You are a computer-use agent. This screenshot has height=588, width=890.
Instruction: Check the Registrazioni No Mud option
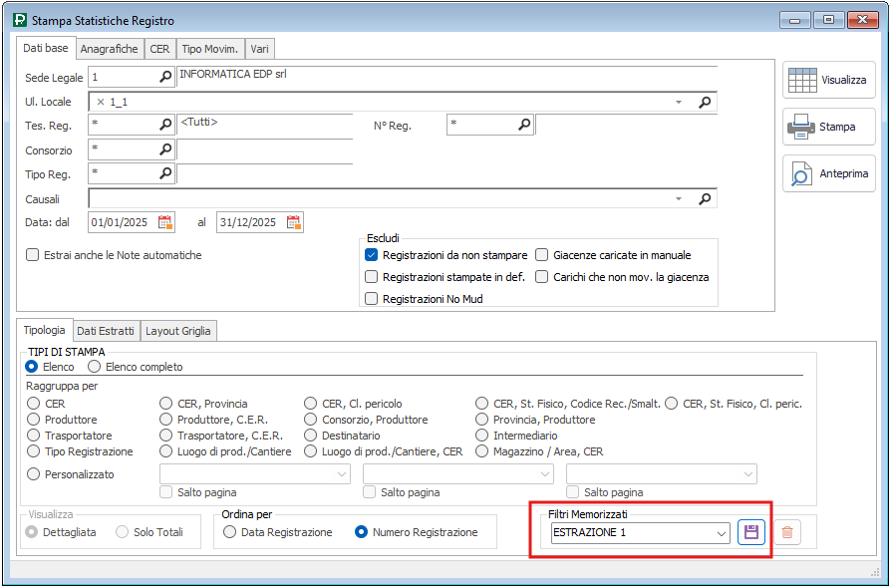[x=372, y=299]
